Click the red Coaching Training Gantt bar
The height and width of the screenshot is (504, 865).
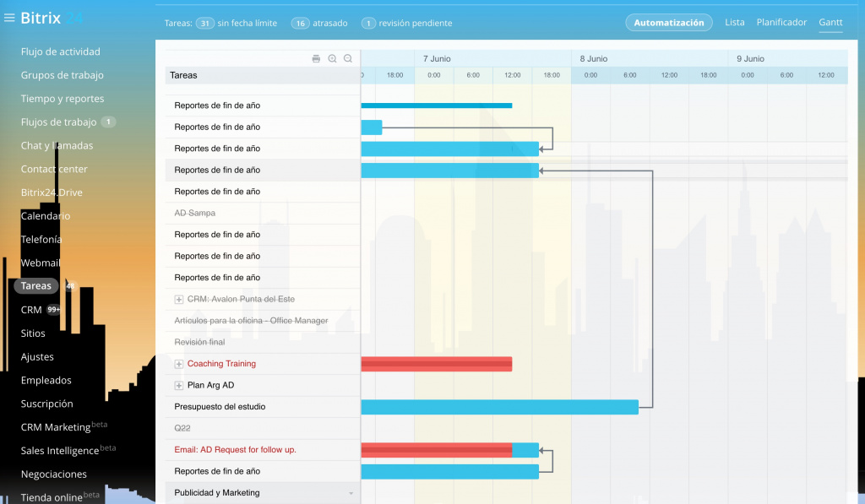pos(436,364)
